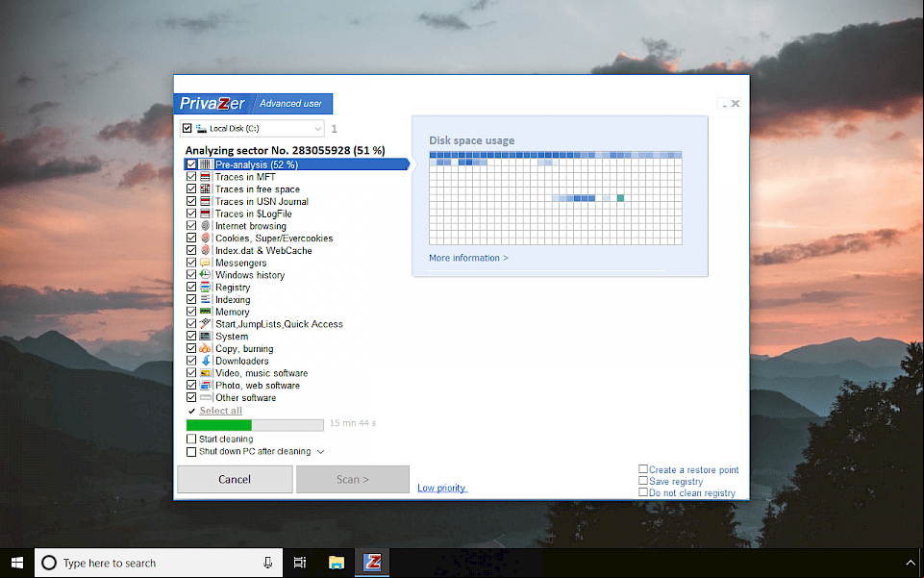Image resolution: width=924 pixels, height=578 pixels.
Task: Click the 15 min 44 s remaining time
Action: point(353,423)
